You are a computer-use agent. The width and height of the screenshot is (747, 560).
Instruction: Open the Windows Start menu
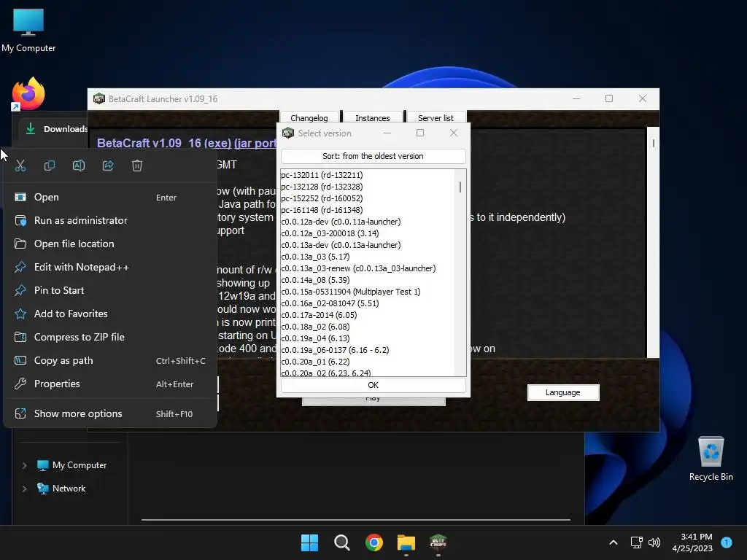(x=309, y=542)
